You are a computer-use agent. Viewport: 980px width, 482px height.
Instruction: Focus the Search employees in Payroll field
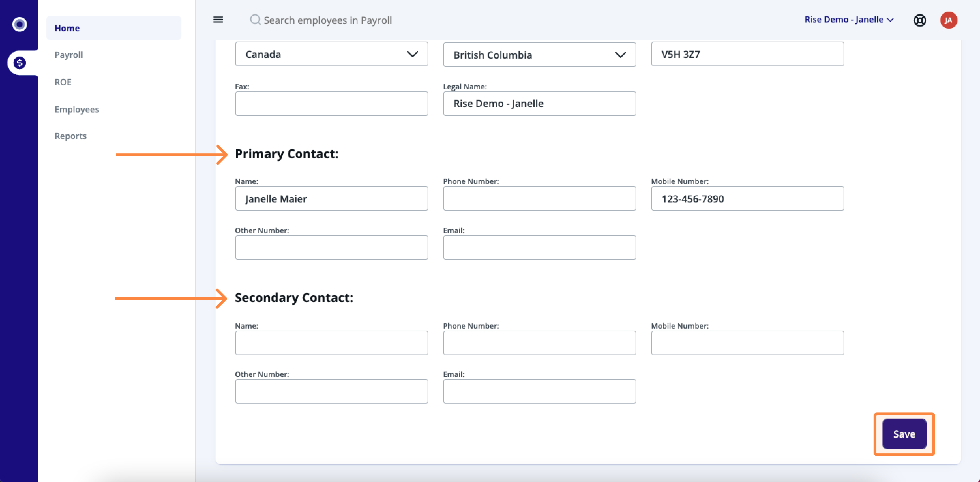pos(328,20)
